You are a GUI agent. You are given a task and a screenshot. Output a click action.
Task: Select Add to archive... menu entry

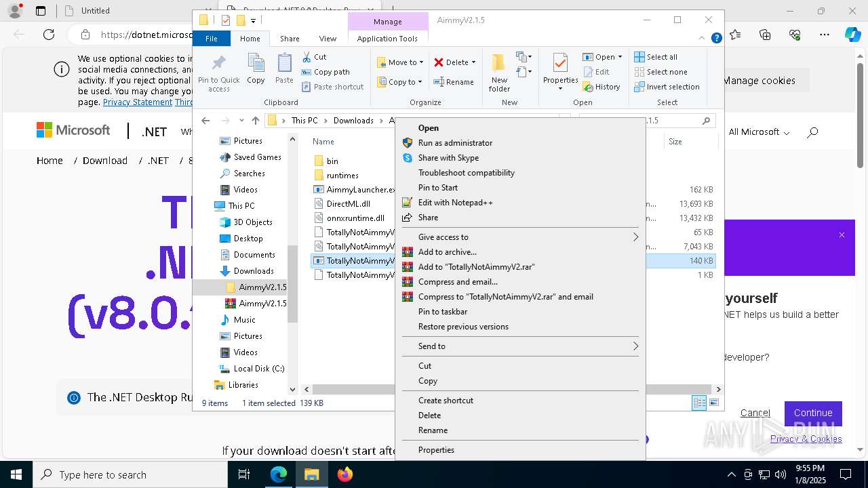point(519,252)
